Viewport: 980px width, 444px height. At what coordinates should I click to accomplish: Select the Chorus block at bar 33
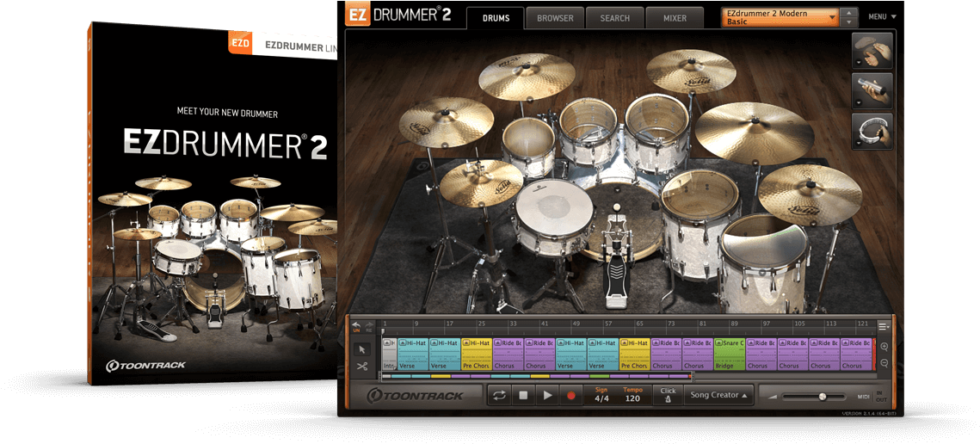(508, 354)
